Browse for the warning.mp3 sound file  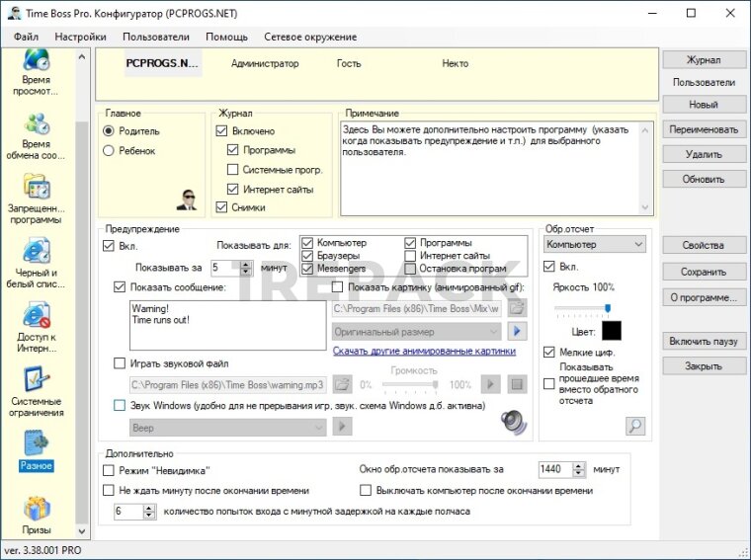tap(342, 384)
